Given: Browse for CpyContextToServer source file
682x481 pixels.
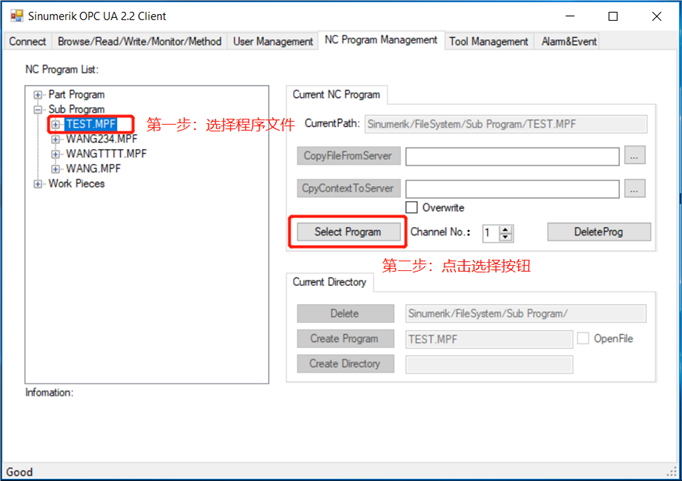Looking at the screenshot, I should [635, 188].
